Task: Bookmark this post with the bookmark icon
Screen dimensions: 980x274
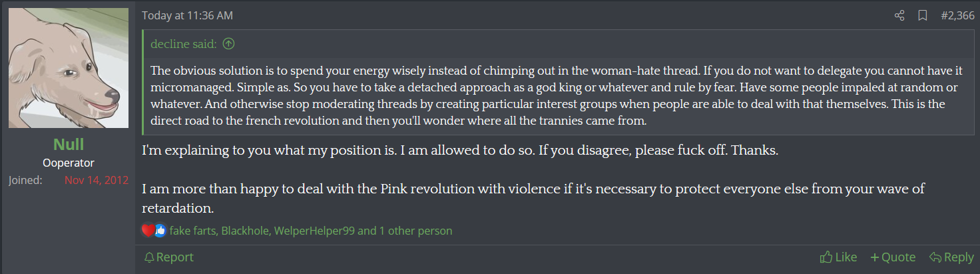Action: click(x=922, y=15)
